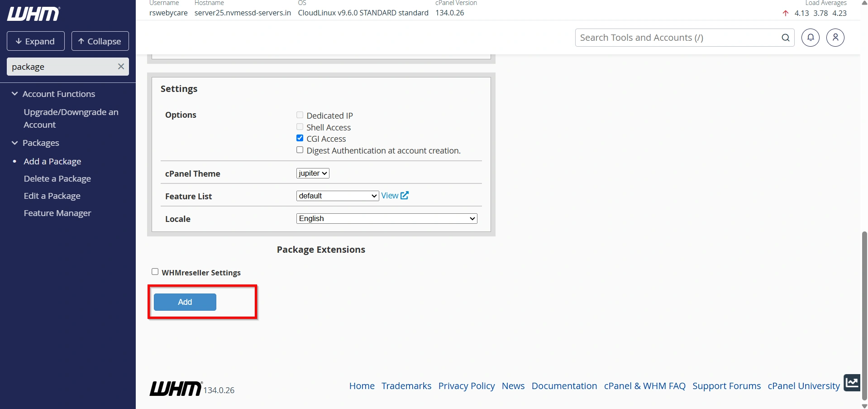The image size is (868, 409).
Task: Check the WHMreseller Settings checkbox
Action: point(155,272)
